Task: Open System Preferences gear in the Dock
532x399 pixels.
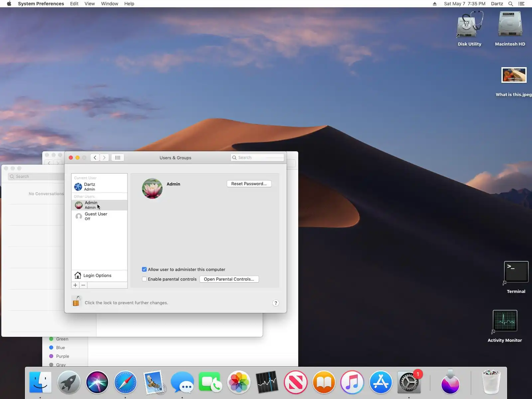Action: point(409,382)
